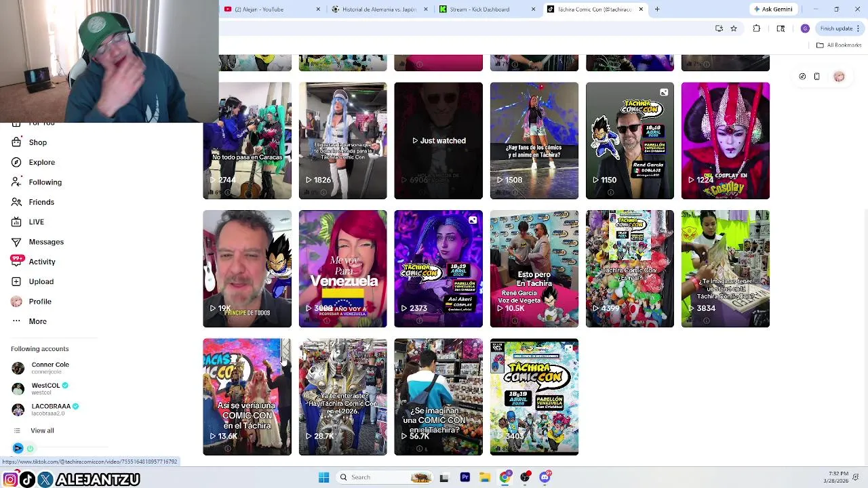Open the OBS Studio icon on the taskbar

(x=525, y=477)
